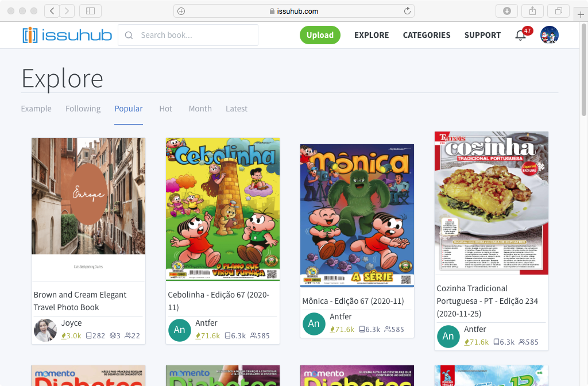
Task: Select the Popular tab
Action: (129, 109)
